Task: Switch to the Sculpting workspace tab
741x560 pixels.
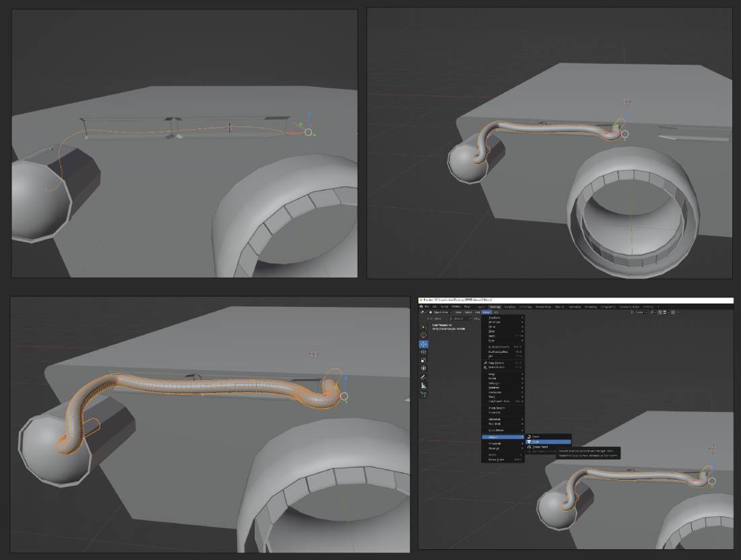Action: pos(510,306)
